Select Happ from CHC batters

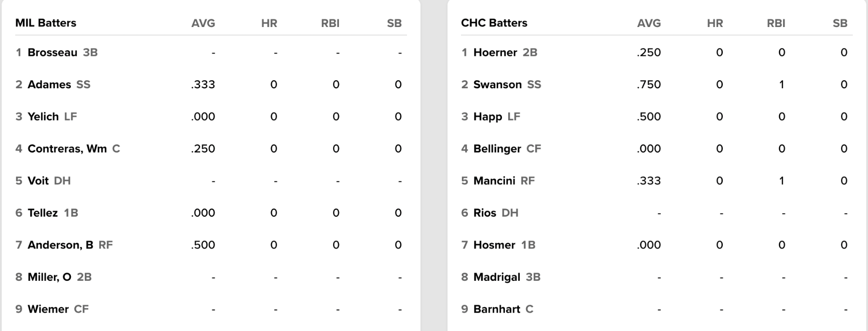(488, 117)
